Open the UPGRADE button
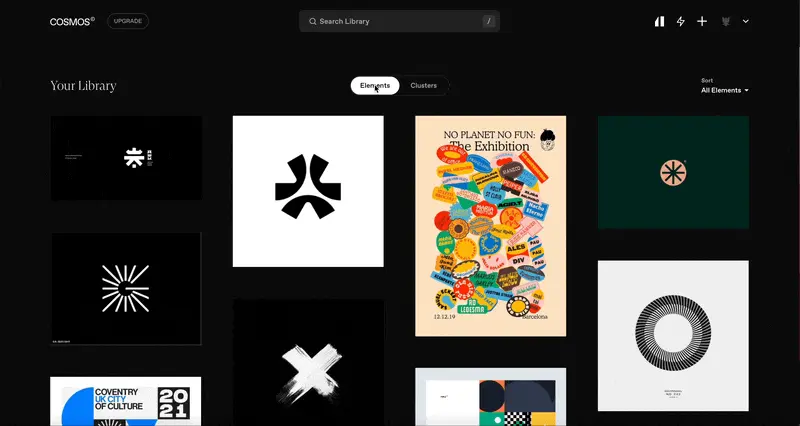This screenshot has width=800, height=426. [x=128, y=21]
